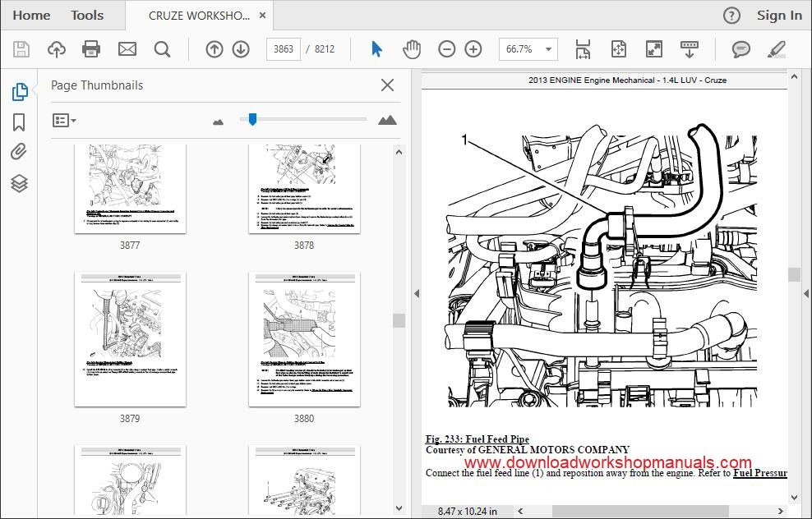The width and height of the screenshot is (812, 519).
Task: Click the Sign In link
Action: 779,16
